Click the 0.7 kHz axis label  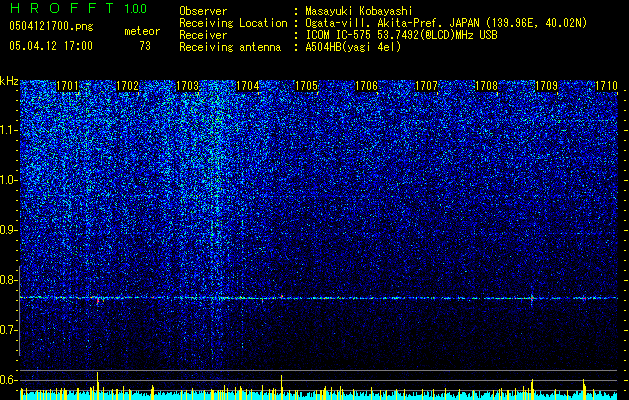(8, 330)
